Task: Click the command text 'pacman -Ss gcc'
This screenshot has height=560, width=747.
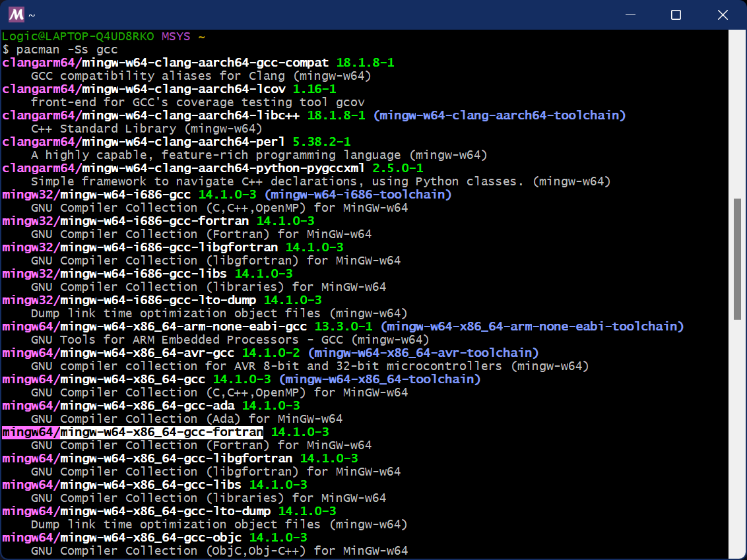Action: (67, 49)
